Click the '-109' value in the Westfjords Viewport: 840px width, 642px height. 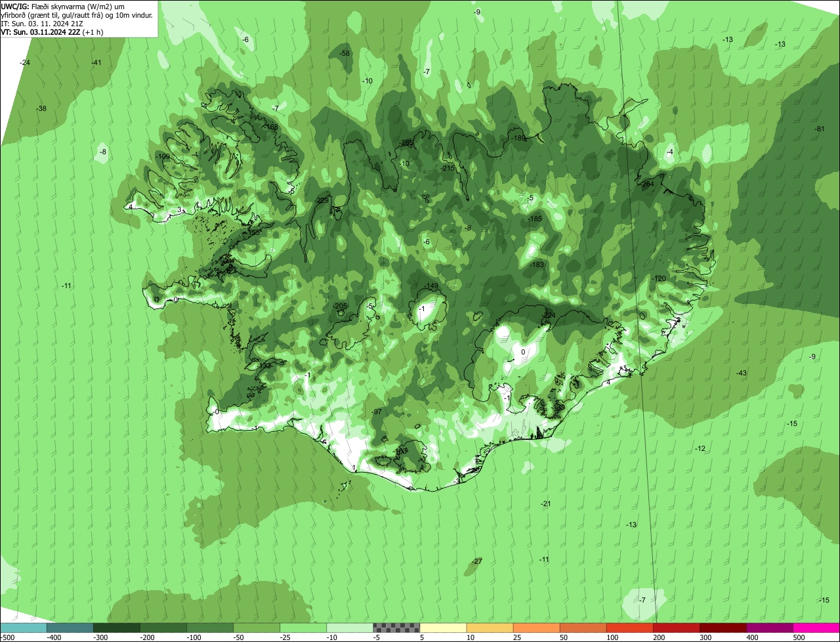click(163, 156)
